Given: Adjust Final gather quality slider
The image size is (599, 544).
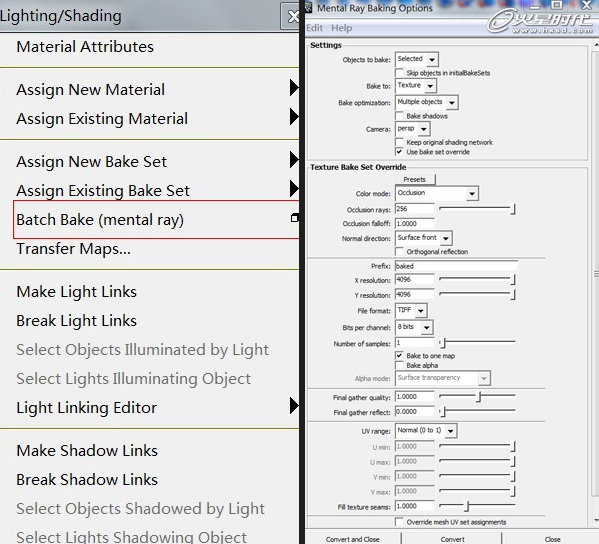Looking at the screenshot, I should pos(477,397).
